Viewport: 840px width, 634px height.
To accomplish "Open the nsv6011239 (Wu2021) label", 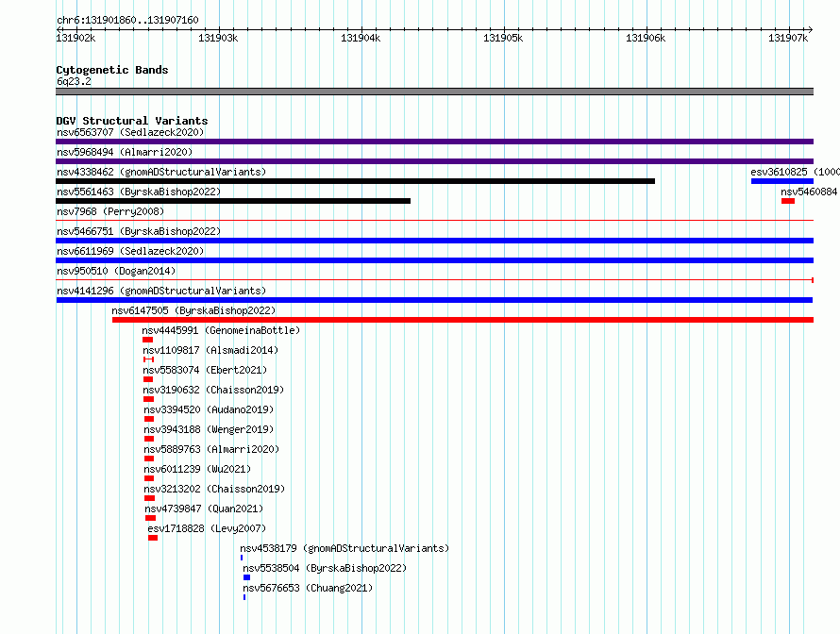I will point(197,469).
